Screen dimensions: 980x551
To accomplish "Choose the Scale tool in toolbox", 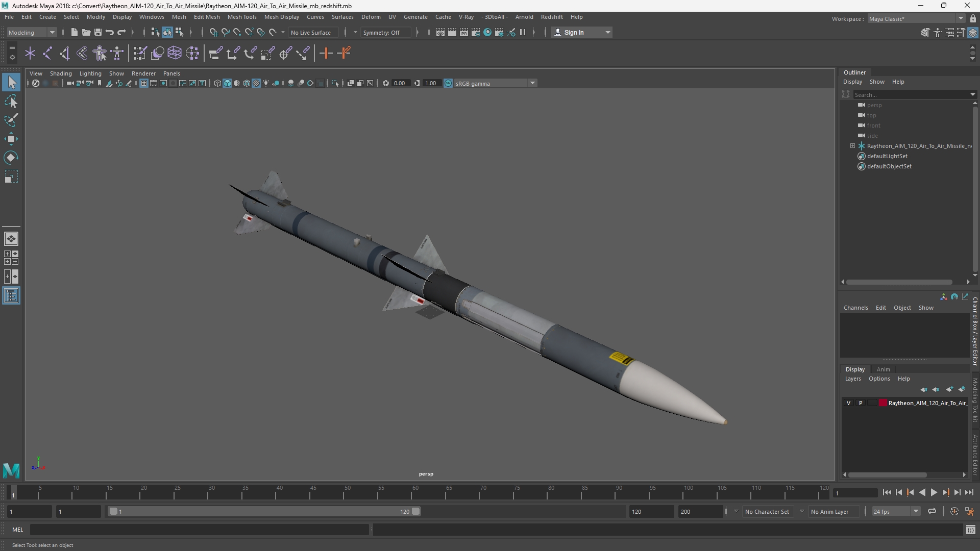I will coord(11,177).
